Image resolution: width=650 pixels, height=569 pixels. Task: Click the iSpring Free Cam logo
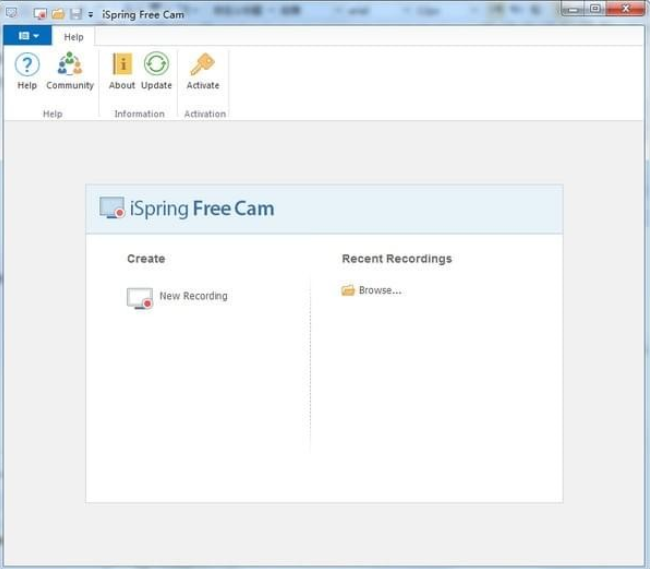(x=187, y=208)
